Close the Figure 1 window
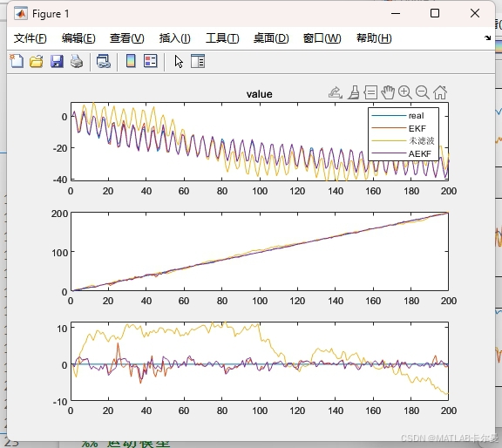Screen dimensions: 502x448 (x=475, y=13)
